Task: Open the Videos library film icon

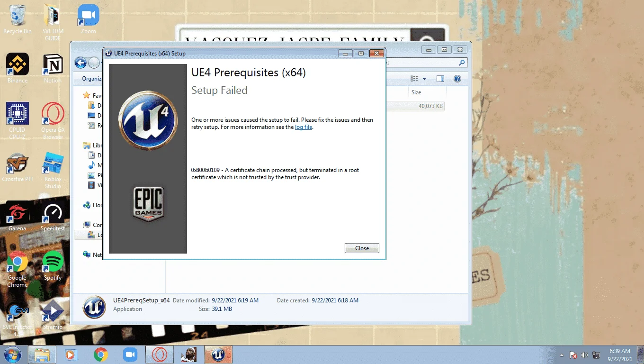Action: tap(92, 185)
